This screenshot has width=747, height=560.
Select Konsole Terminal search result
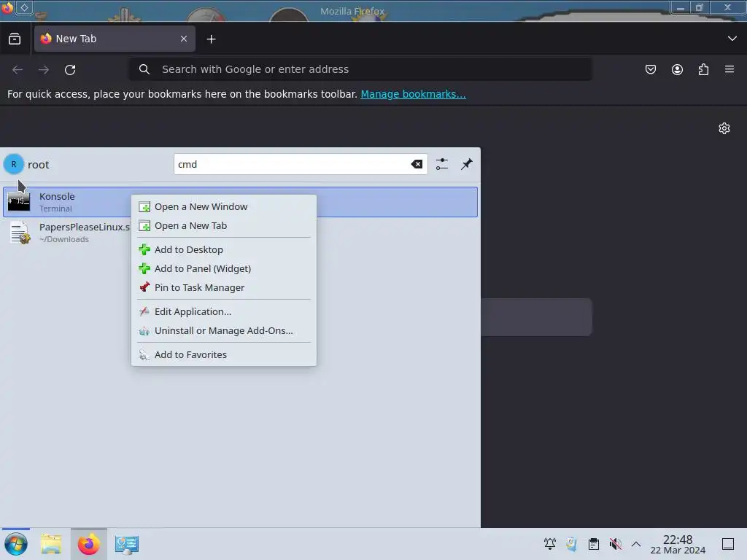tap(240, 202)
